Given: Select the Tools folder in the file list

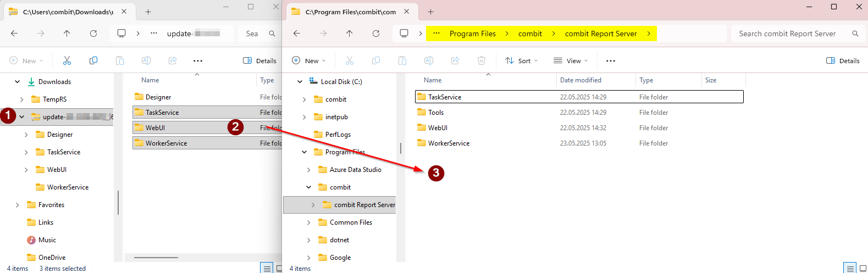Looking at the screenshot, I should (x=436, y=113).
